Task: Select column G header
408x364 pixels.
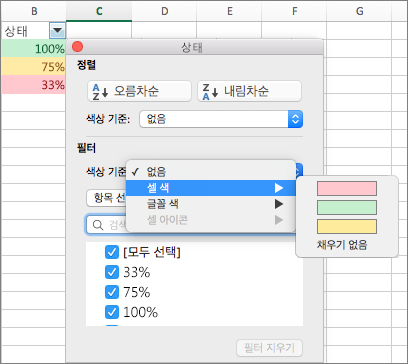Action: [x=359, y=11]
